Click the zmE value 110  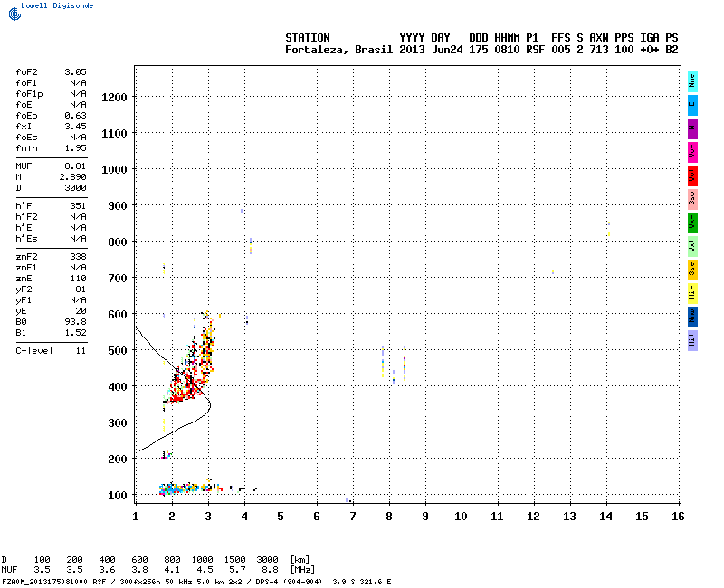pos(78,279)
